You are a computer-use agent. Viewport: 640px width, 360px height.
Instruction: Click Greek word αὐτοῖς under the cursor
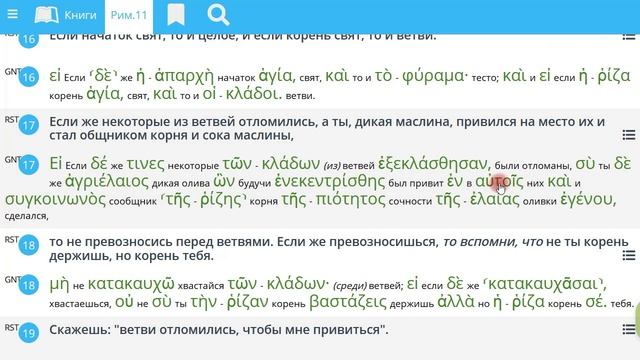tap(499, 182)
